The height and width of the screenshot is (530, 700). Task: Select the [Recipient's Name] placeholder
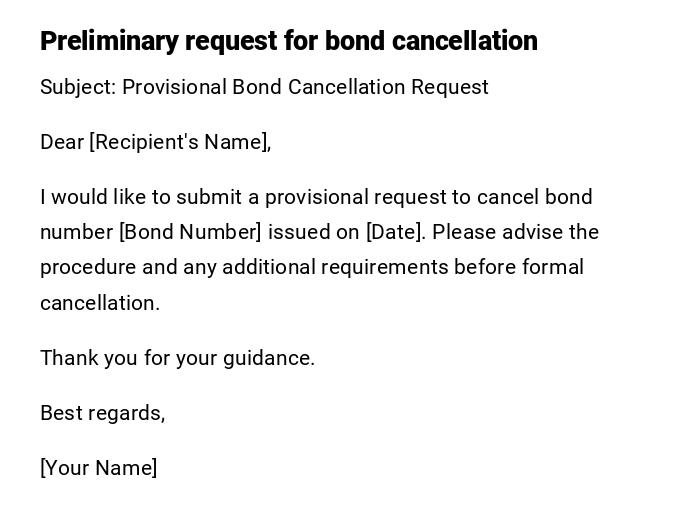pos(180,142)
